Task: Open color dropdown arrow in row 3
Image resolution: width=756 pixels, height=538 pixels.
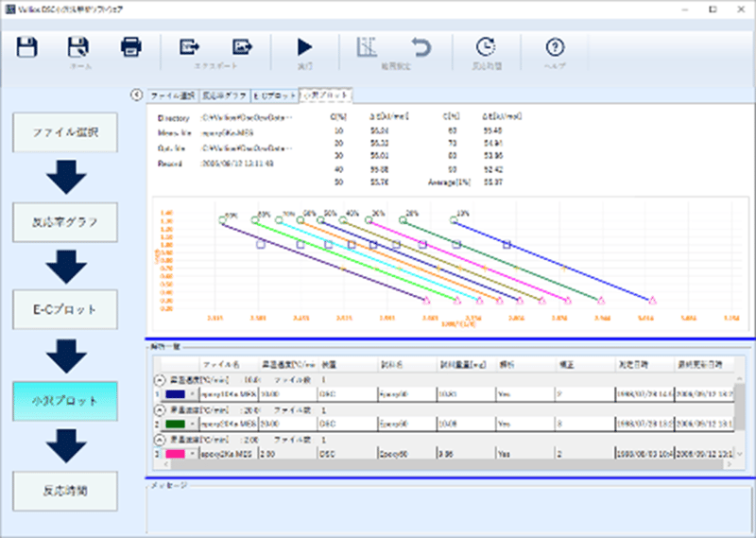Action: coord(193,454)
